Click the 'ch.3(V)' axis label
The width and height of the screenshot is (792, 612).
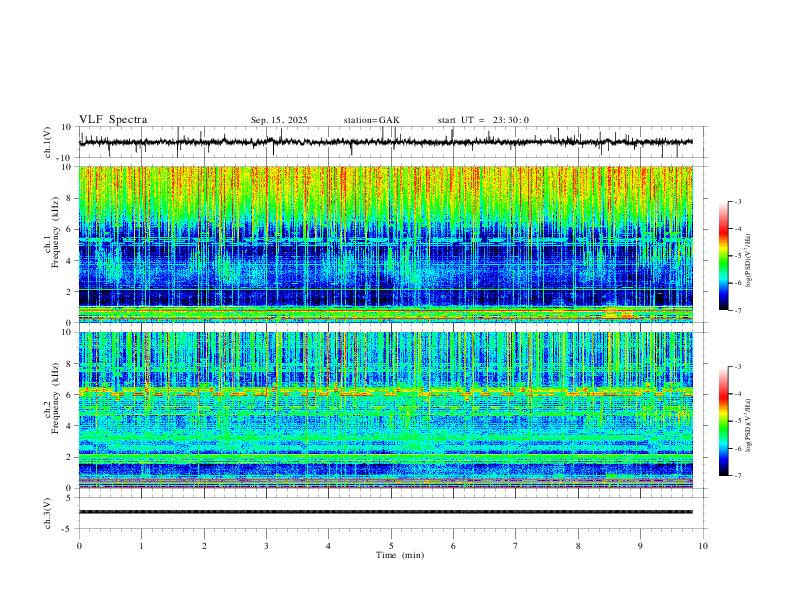click(x=48, y=513)
